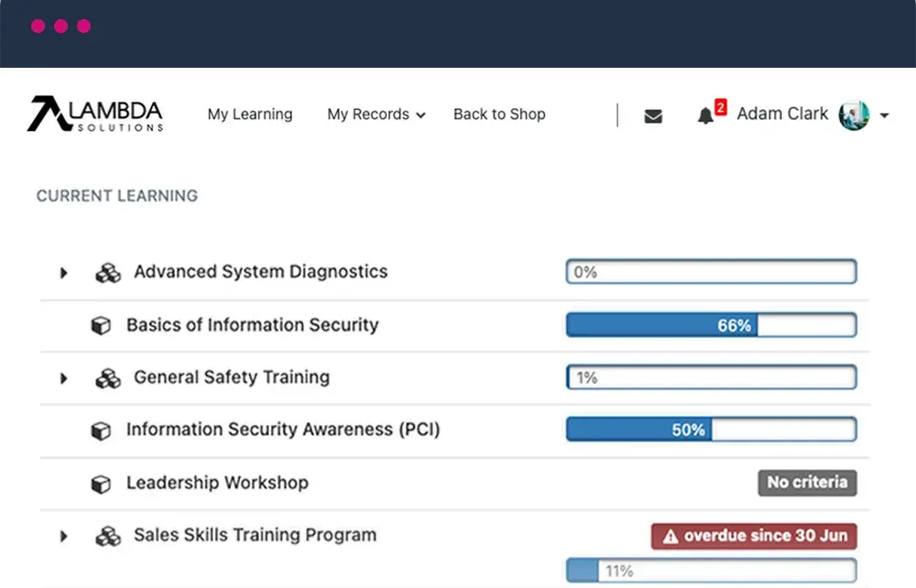Open Advanced System Diagnostics link

(x=260, y=271)
